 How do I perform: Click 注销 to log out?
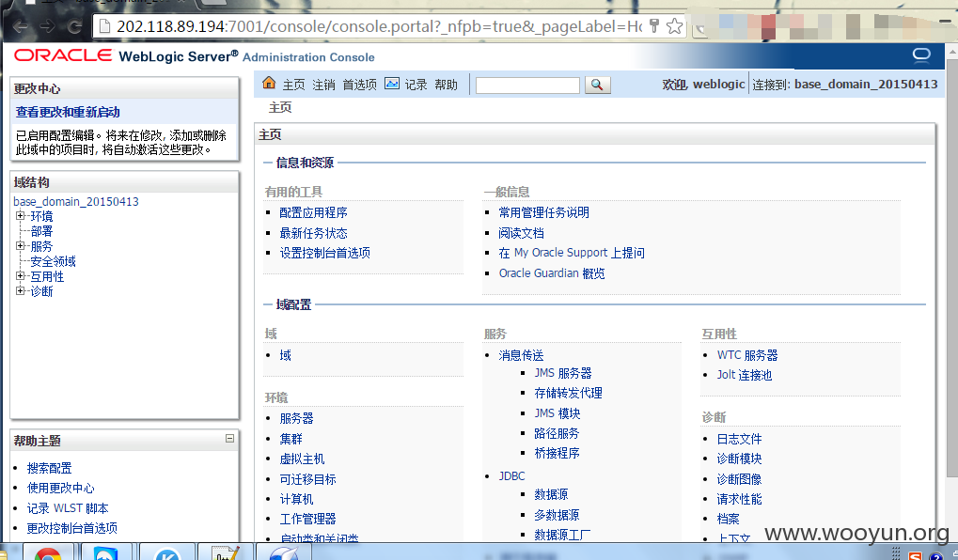(323, 85)
